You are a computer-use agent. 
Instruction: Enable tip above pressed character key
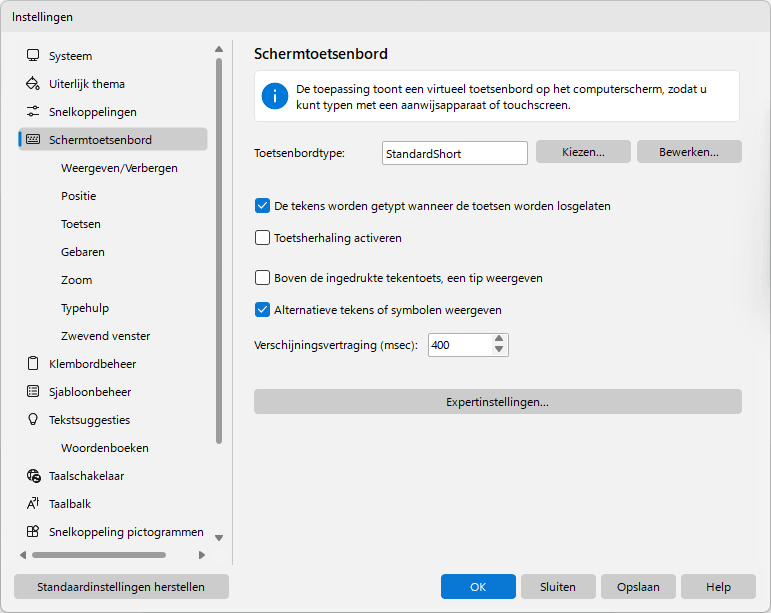[x=262, y=278]
